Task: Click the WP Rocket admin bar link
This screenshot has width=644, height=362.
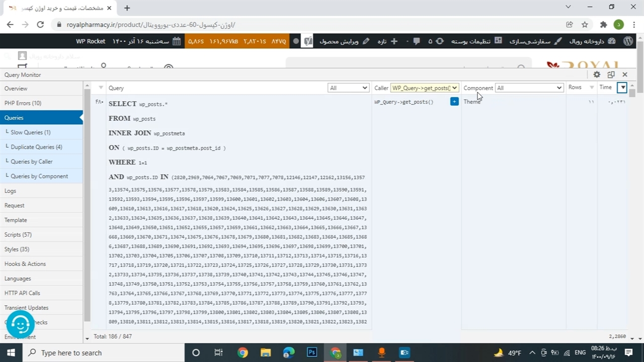Action: 91,41
